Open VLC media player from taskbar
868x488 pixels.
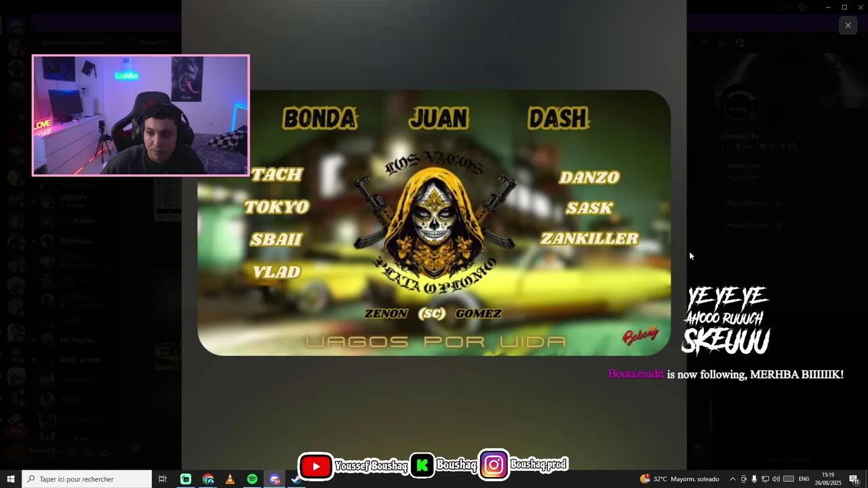[x=230, y=479]
